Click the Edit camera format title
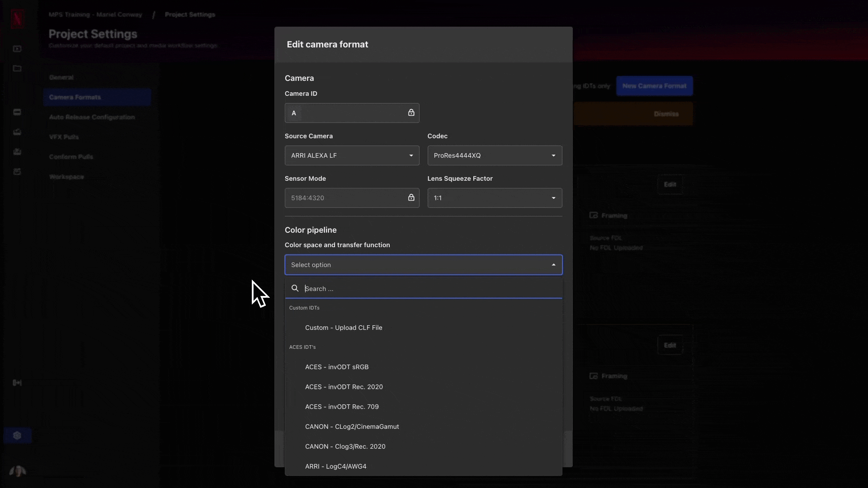This screenshot has height=488, width=868. [327, 44]
